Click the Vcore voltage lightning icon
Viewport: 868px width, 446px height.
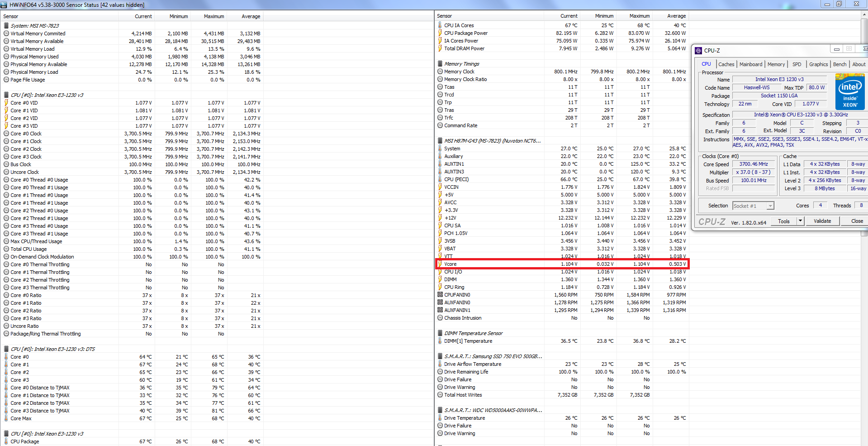point(440,264)
